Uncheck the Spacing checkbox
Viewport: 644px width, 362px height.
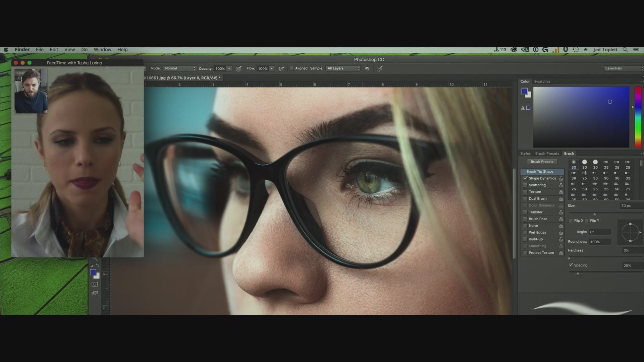coord(571,265)
